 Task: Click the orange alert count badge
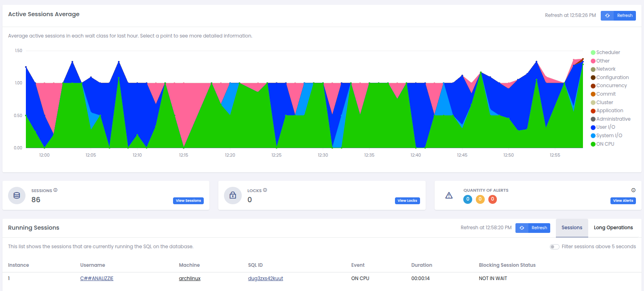[x=480, y=199]
